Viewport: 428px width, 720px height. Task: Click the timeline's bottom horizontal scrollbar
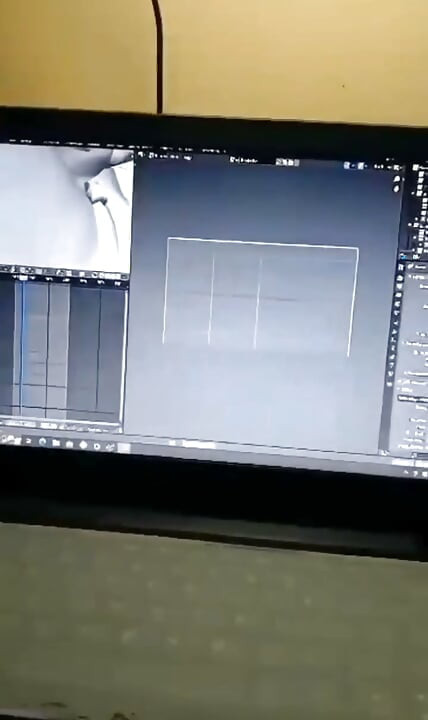tap(60, 423)
